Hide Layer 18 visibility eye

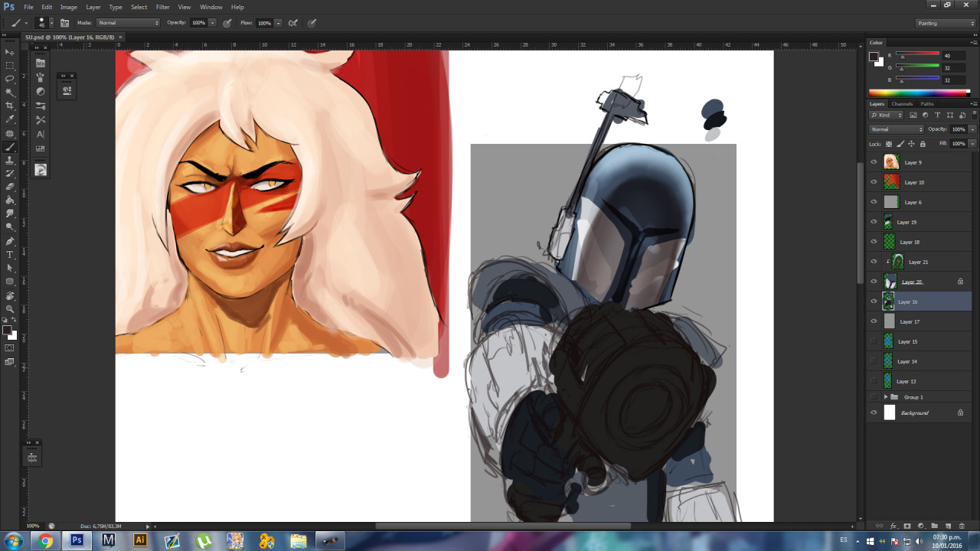[874, 242]
